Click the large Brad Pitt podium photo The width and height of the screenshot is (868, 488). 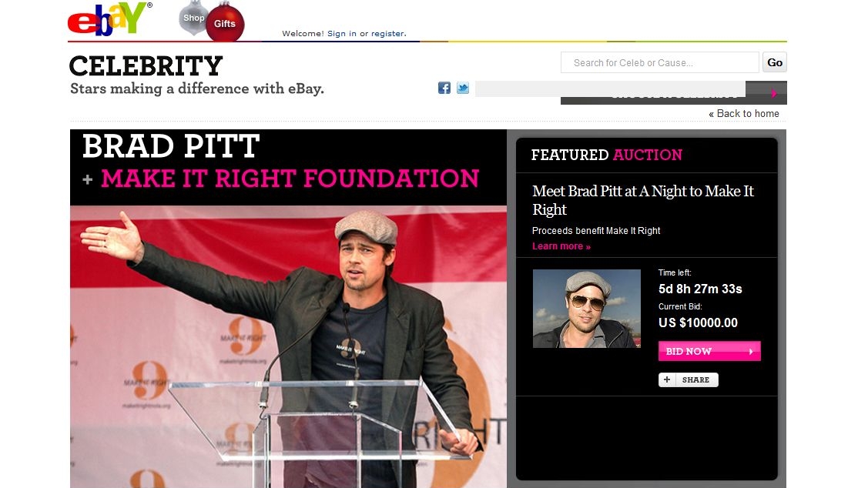pos(288,347)
